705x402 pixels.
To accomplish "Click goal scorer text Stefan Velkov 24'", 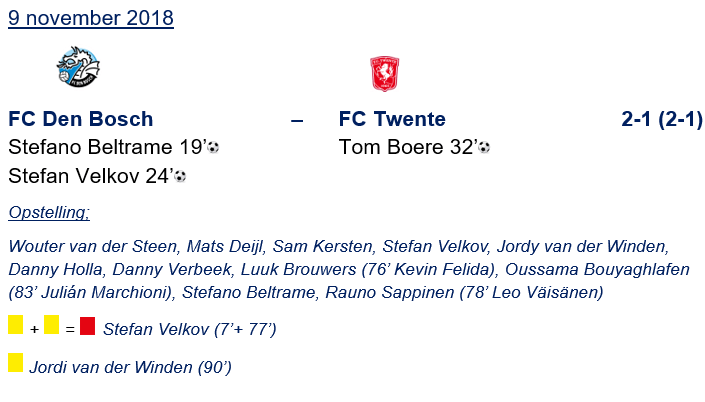I will point(90,177).
